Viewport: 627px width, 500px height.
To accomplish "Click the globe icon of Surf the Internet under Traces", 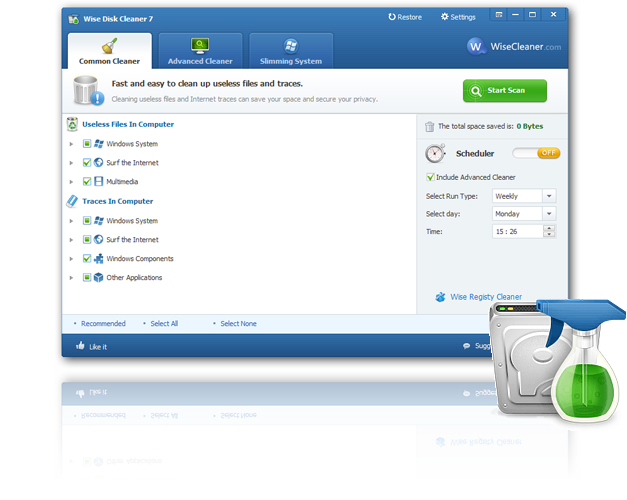I will pos(98,239).
